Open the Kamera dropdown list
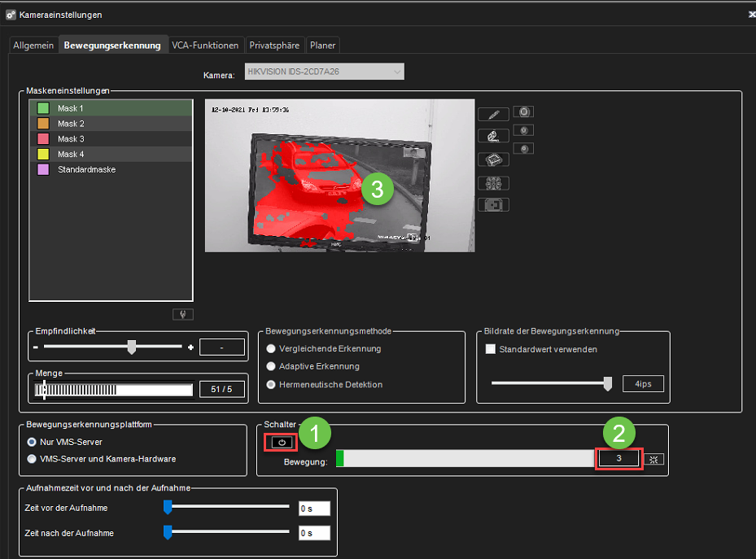The image size is (756, 559). 326,72
